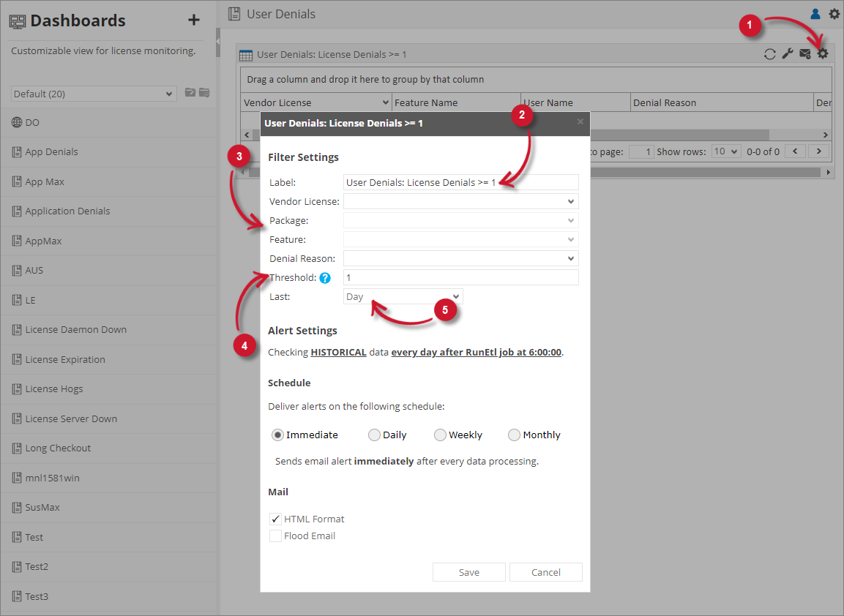Click the table grid icon in widget header
This screenshot has height=616, width=844.
coord(246,55)
